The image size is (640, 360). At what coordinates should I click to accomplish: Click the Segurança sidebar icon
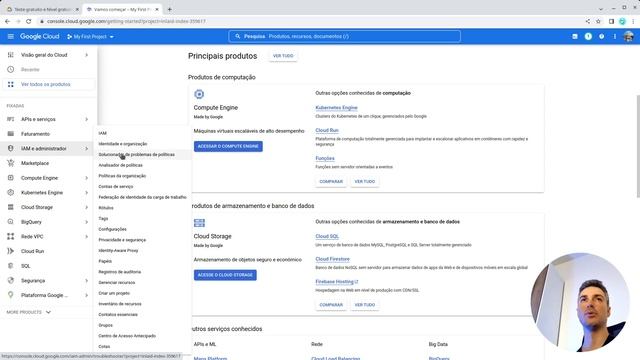click(x=11, y=281)
